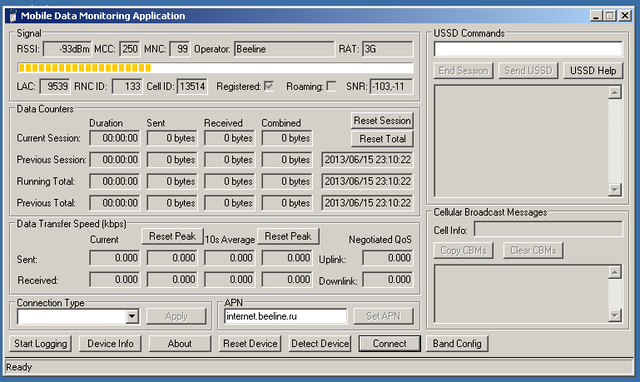
Task: Open Band Config
Action: click(457, 344)
